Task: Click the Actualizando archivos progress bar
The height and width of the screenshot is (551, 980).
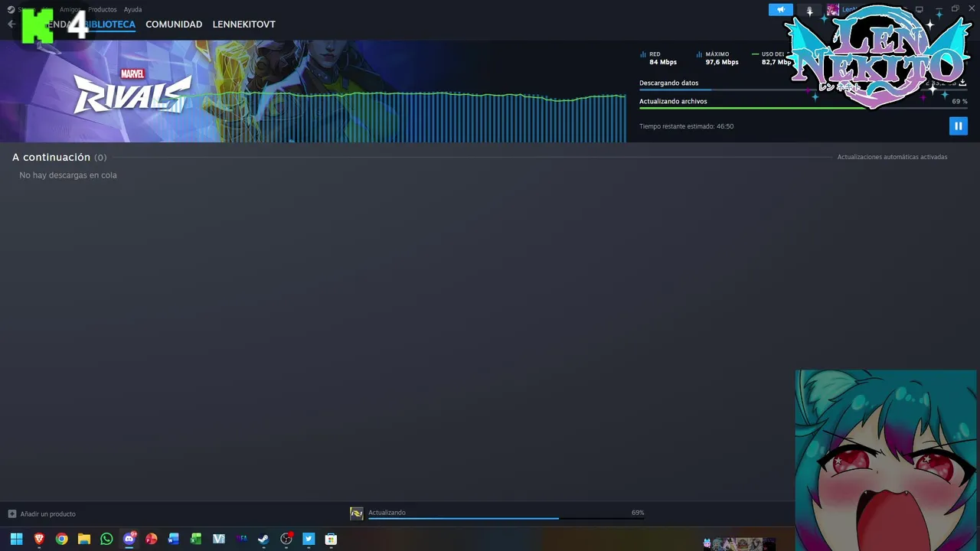Action: (x=803, y=108)
